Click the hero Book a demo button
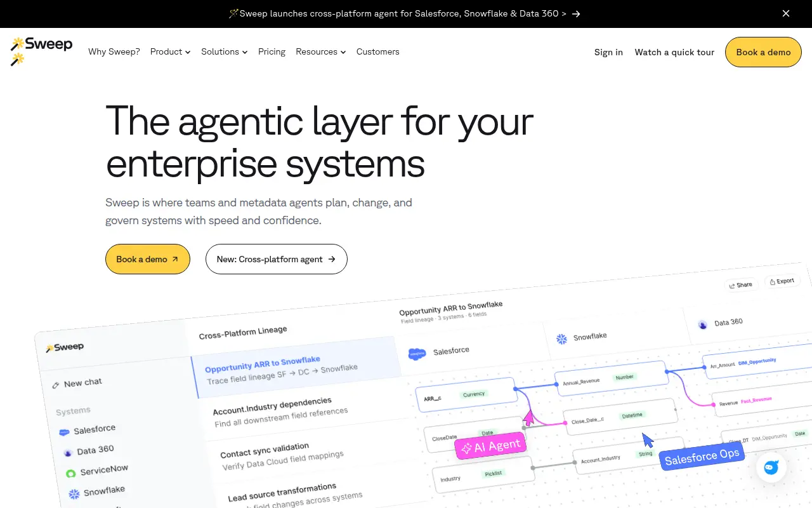This screenshot has width=812, height=508. [148, 259]
